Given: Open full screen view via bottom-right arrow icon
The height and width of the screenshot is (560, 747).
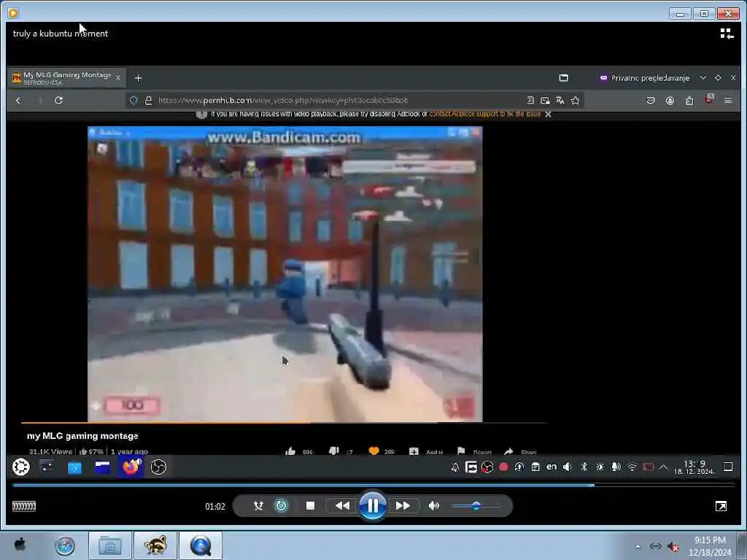Looking at the screenshot, I should (x=721, y=506).
